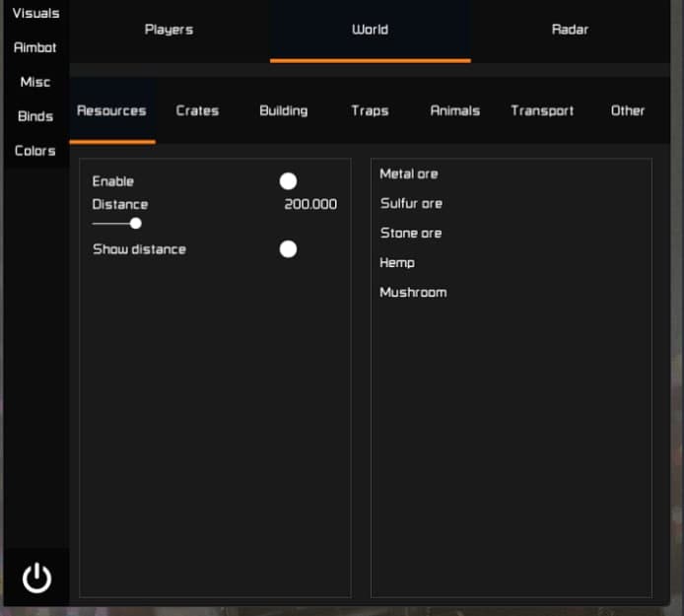Select Hemp in the list
684x616 pixels.
coord(397,262)
